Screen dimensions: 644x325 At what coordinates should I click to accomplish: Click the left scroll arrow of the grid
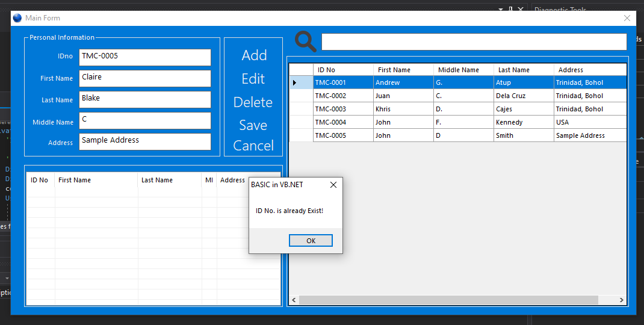294,300
